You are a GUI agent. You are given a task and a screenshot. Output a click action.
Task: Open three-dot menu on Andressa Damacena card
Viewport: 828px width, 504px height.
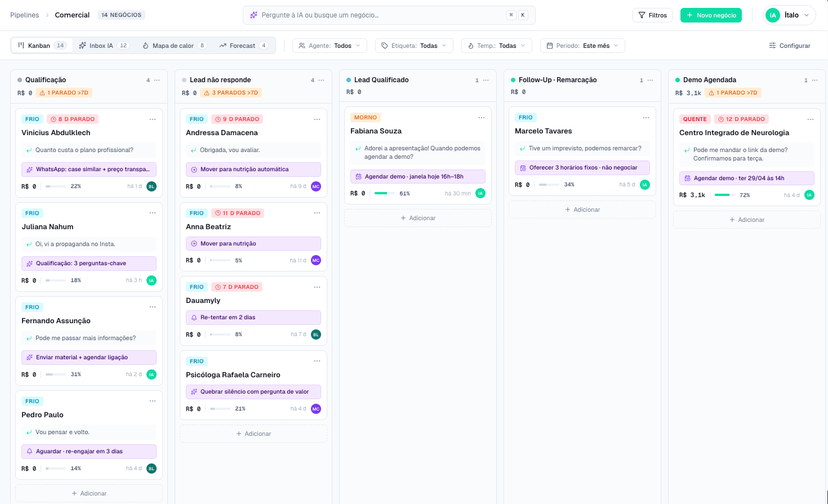click(317, 119)
